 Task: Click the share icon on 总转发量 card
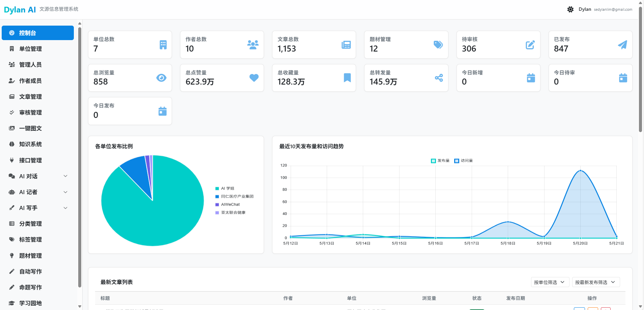coord(439,78)
